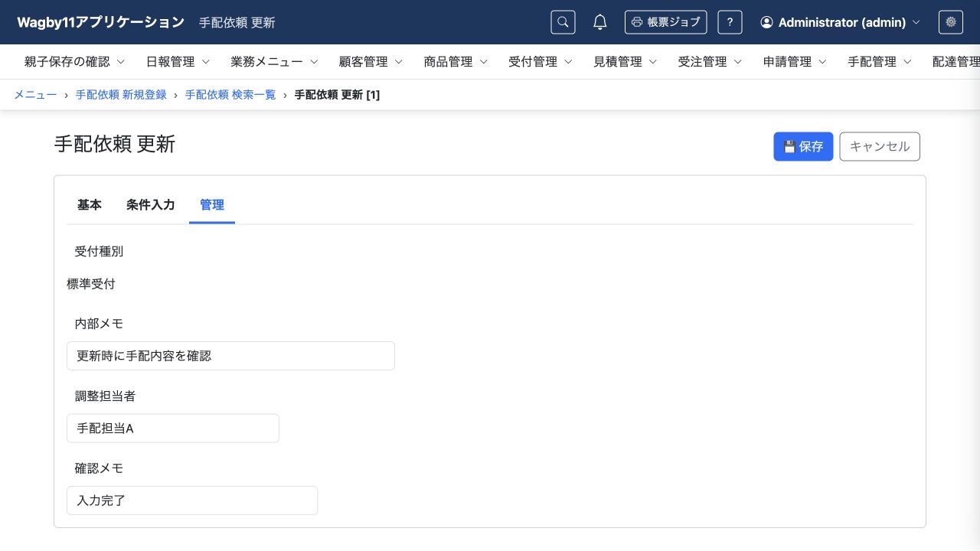Select the 管理 tab
The height and width of the screenshot is (551, 980).
coord(212,205)
